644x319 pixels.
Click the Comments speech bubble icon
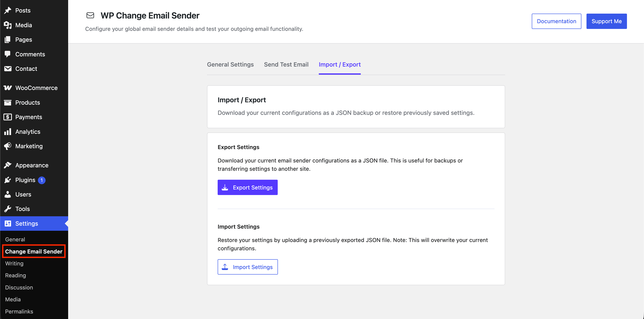(x=8, y=54)
